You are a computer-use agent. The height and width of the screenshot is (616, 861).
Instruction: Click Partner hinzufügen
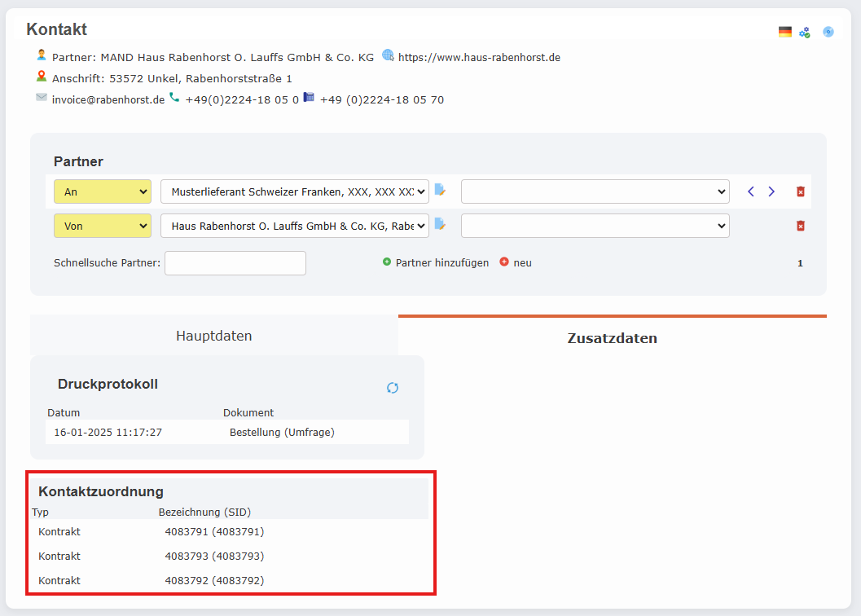[x=441, y=262]
